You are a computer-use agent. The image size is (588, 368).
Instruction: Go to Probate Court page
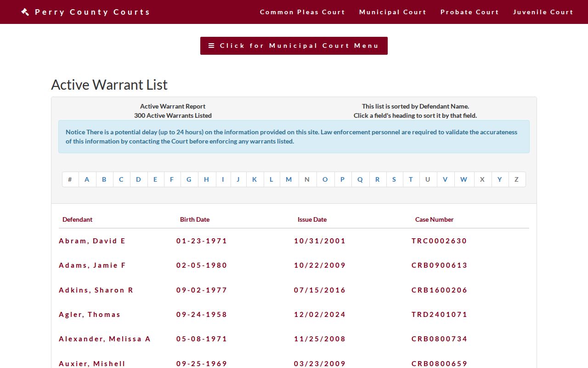tap(469, 12)
